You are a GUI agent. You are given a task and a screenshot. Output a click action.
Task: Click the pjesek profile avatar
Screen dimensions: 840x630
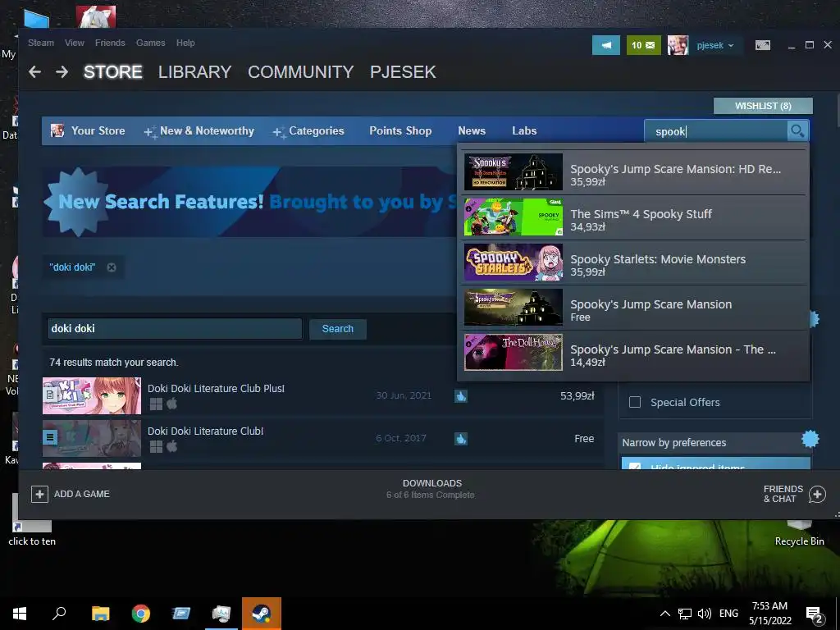(678, 46)
